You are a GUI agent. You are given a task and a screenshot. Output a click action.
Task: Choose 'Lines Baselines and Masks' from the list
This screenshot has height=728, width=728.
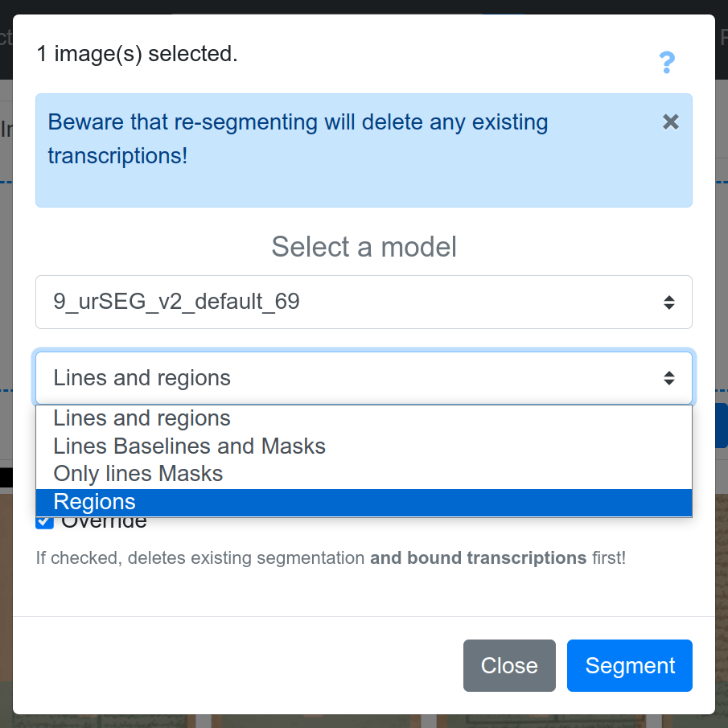(188, 446)
